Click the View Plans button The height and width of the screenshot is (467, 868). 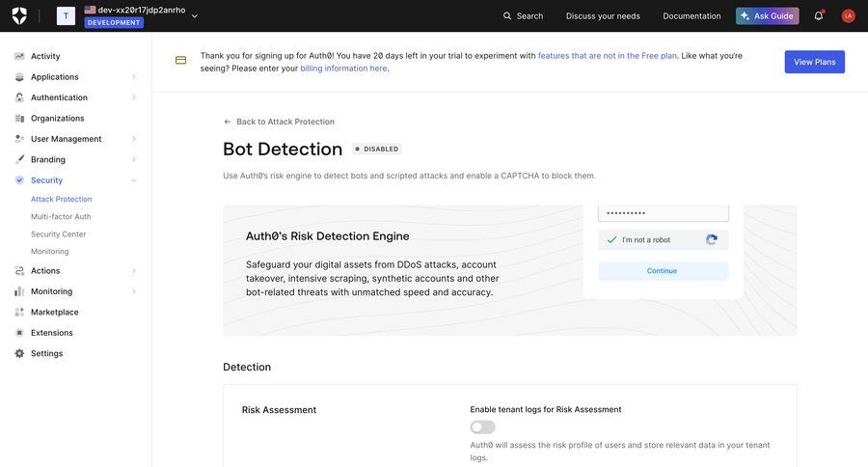[814, 62]
